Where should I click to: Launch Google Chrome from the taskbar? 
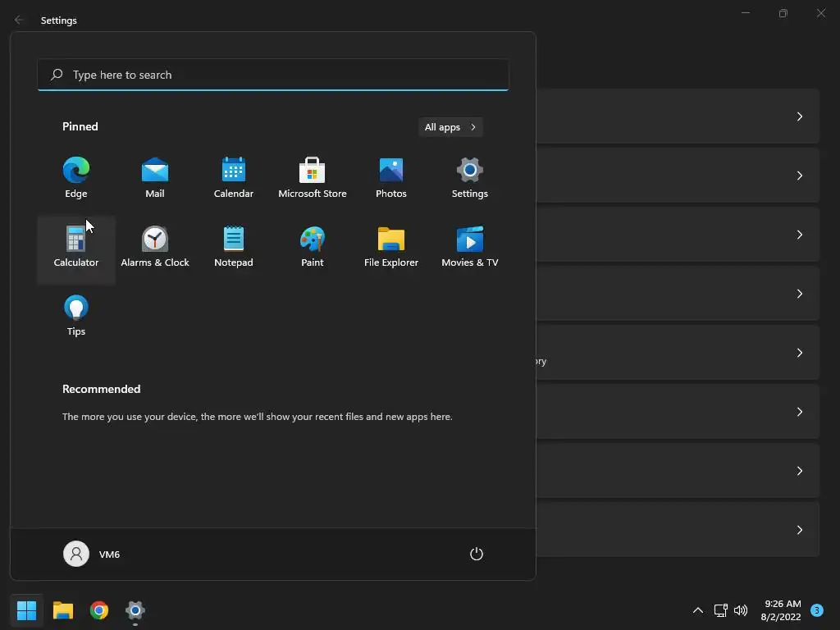click(99, 610)
